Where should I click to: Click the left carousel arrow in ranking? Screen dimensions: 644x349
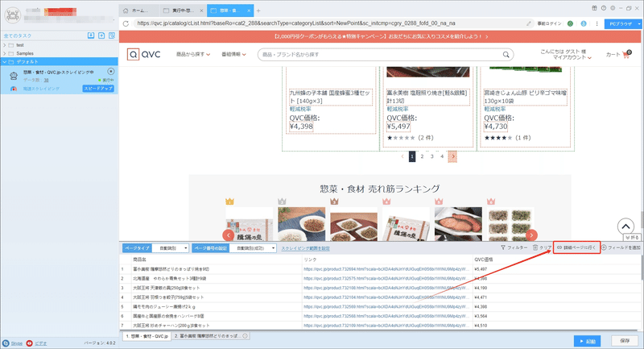[x=229, y=235]
